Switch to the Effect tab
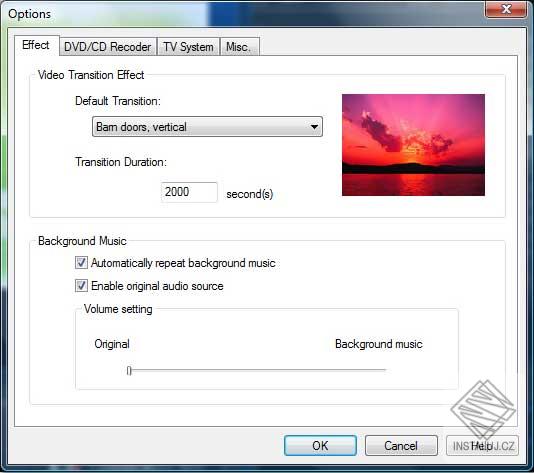 click(x=37, y=45)
